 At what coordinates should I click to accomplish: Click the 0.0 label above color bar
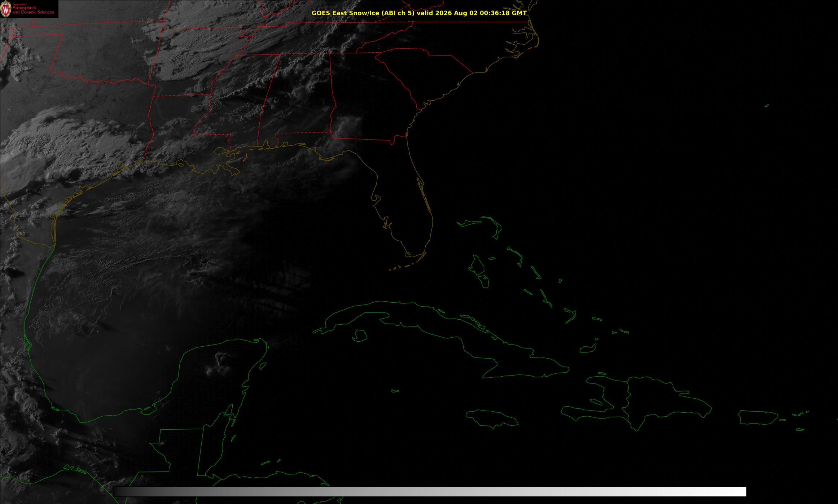(x=113, y=479)
